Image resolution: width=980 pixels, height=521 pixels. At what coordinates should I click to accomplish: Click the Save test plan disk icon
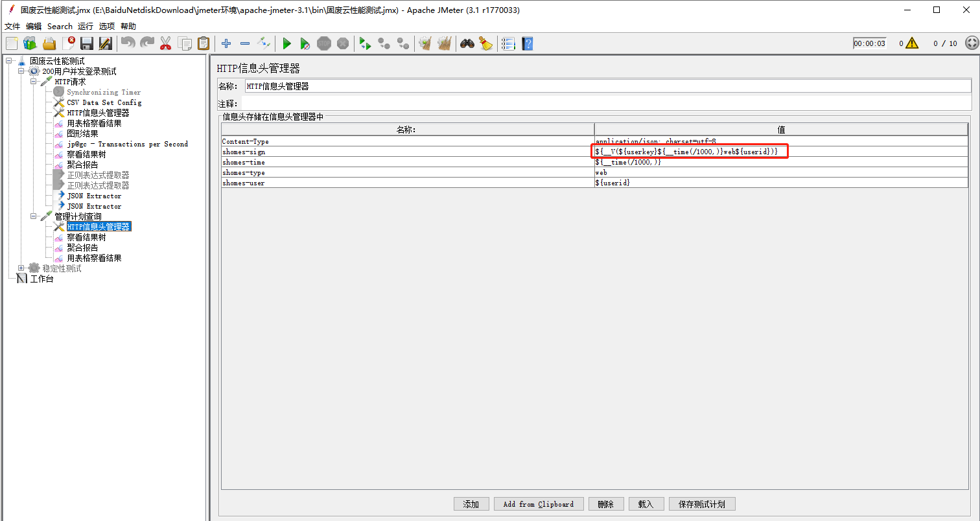tap(86, 43)
